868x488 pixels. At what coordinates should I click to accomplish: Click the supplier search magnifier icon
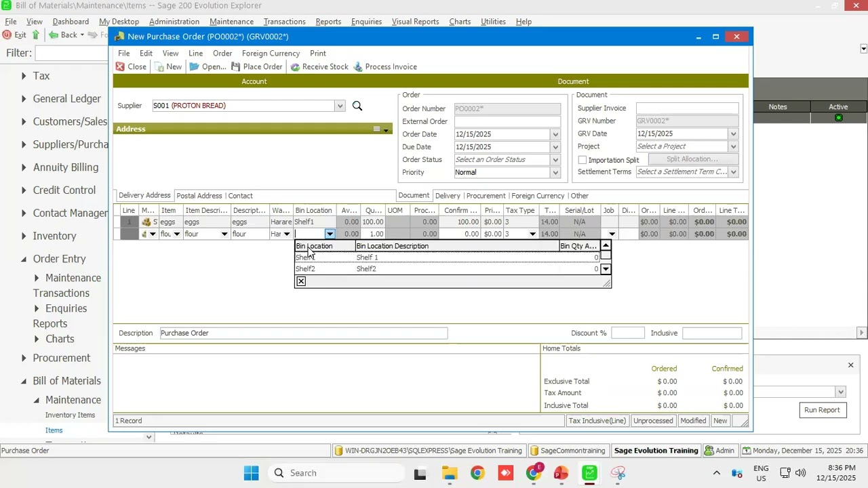click(357, 106)
